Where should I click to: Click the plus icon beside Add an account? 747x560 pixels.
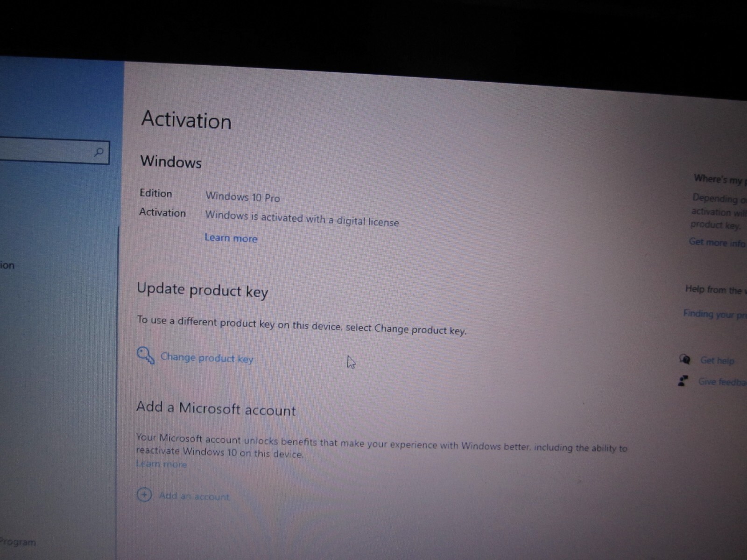(x=144, y=494)
